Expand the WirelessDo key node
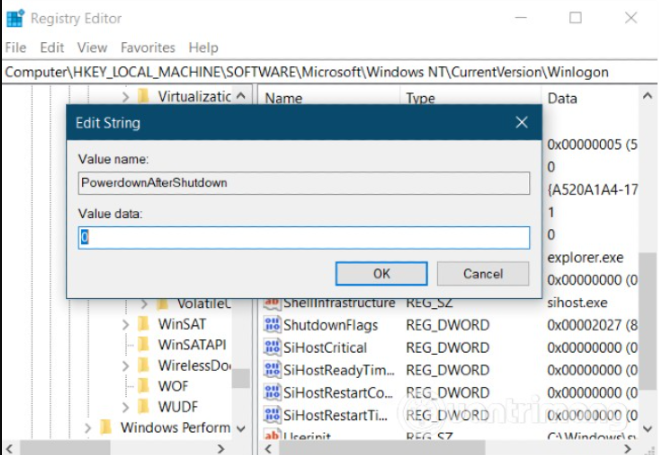Viewport: 661px width, 455px height. 125,365
